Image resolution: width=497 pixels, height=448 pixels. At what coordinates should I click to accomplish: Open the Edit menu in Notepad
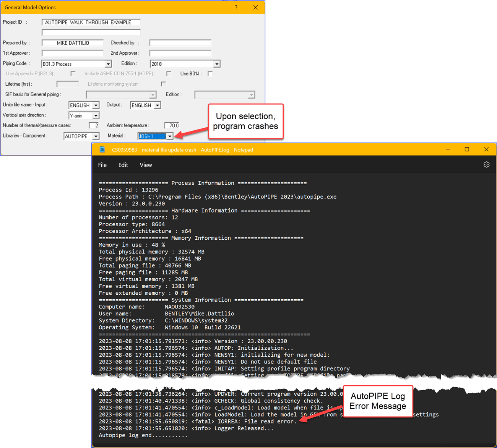tap(123, 165)
